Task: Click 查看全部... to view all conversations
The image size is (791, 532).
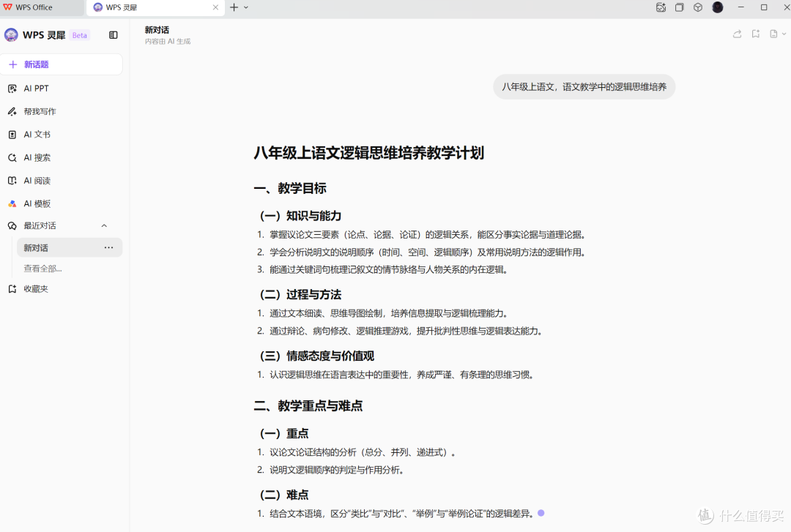Action: point(43,269)
